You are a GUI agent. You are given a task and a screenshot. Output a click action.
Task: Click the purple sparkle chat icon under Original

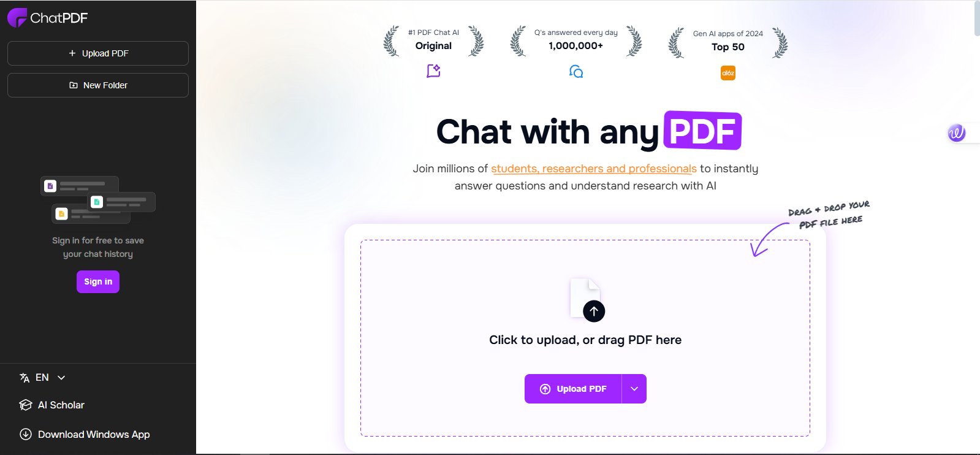pos(434,71)
